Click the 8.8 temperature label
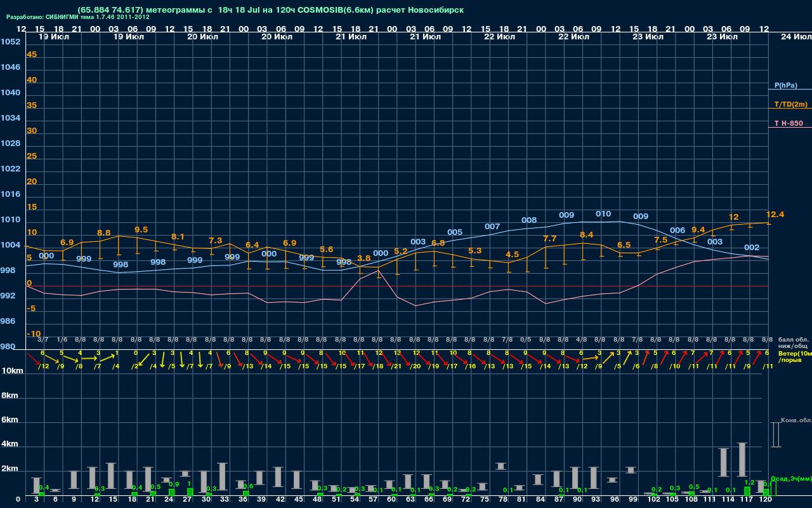This screenshot has height=508, width=812. (x=104, y=233)
